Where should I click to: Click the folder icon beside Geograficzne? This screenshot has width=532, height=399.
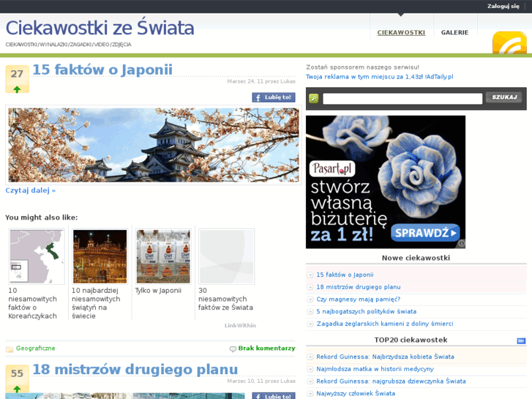(x=10, y=348)
